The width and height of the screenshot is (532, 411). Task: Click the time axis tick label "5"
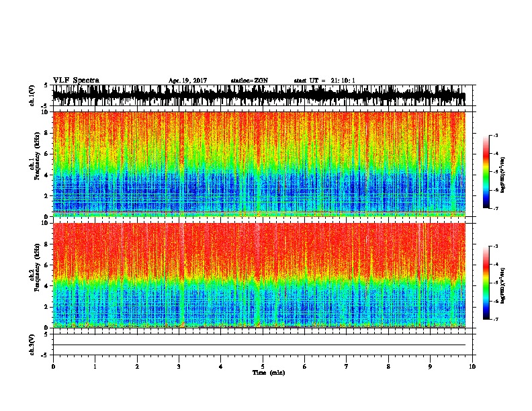(x=263, y=367)
